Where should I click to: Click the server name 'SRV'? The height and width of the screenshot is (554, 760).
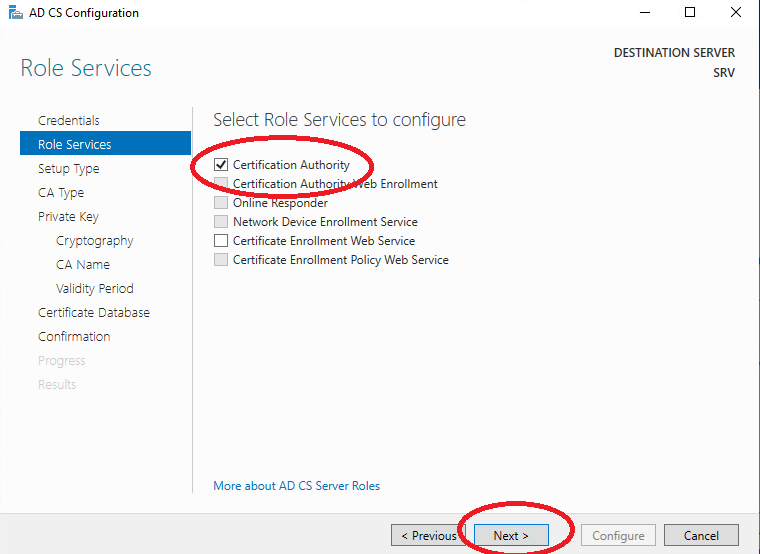pyautogui.click(x=724, y=73)
